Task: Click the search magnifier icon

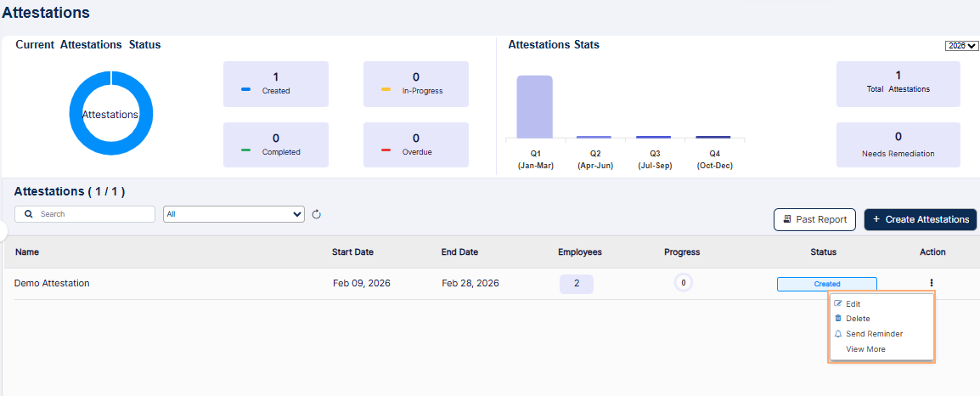Action: [29, 214]
